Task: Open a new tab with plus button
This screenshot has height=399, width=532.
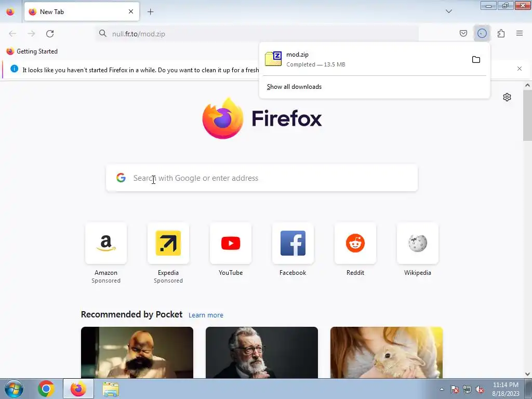Action: 150,11
